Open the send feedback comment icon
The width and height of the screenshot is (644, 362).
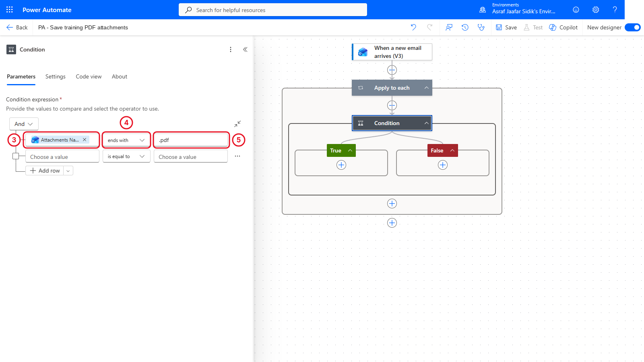click(x=449, y=27)
